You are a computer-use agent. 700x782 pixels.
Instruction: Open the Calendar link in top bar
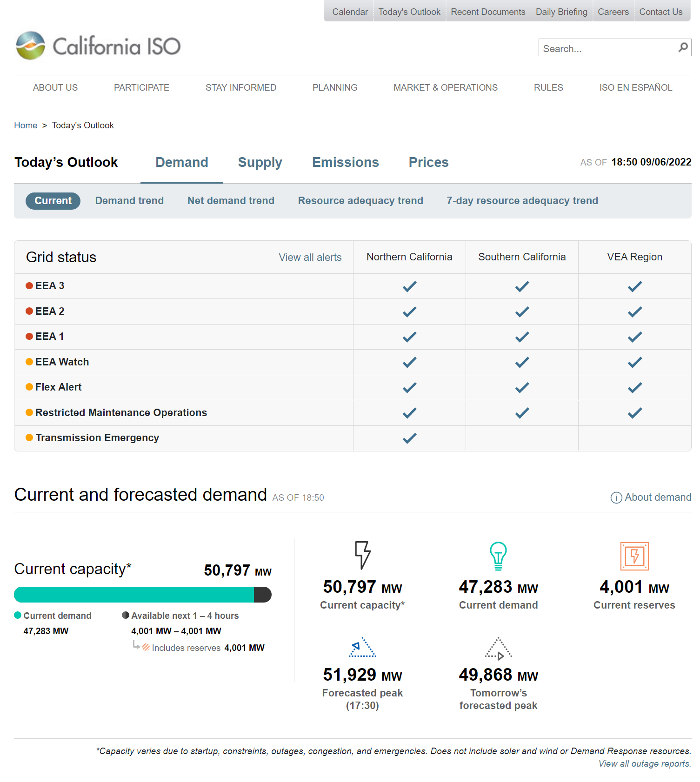pyautogui.click(x=350, y=12)
